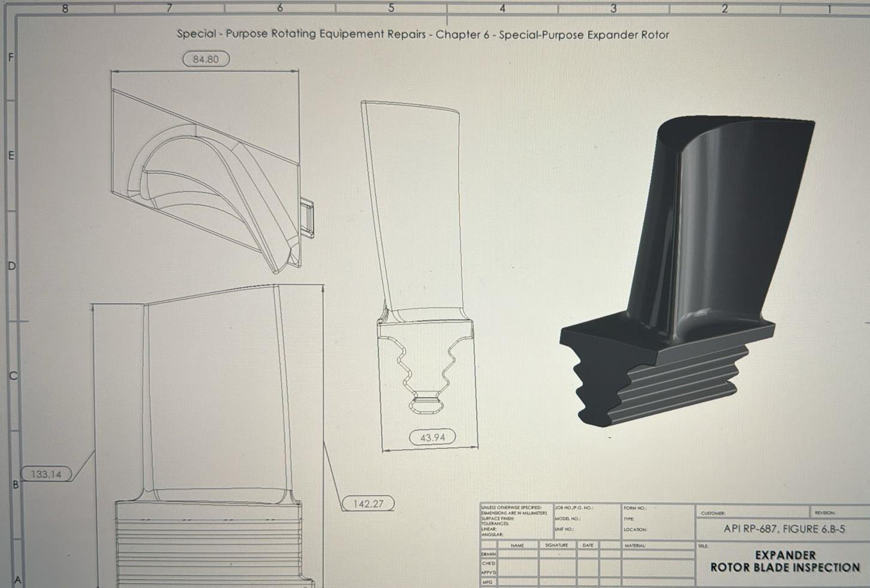Click the tolerance notes block
870x588 pixels.
coord(517,521)
